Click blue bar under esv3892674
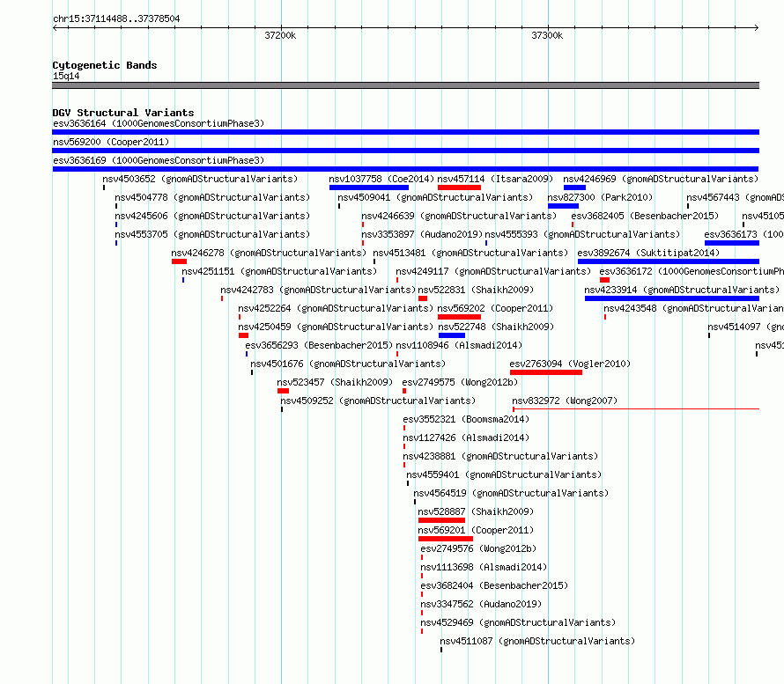 tap(669, 261)
